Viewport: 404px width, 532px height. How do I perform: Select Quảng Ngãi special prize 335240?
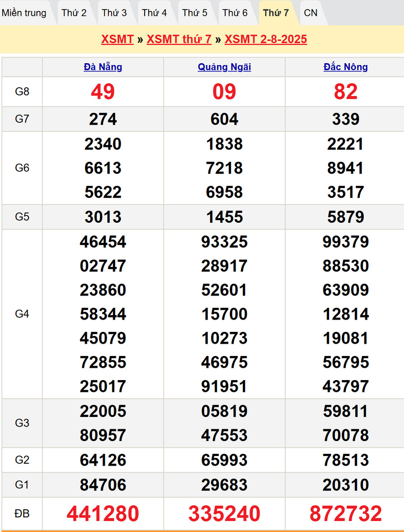[224, 513]
